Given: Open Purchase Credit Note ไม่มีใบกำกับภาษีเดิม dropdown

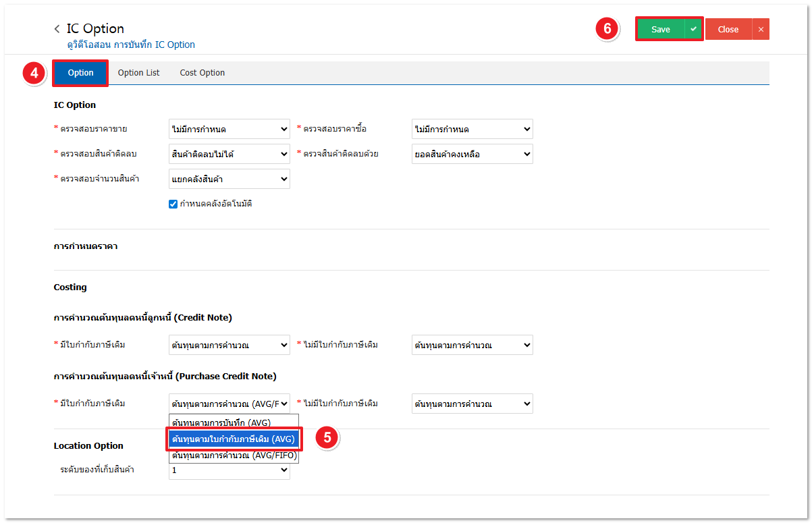Looking at the screenshot, I should pos(472,404).
